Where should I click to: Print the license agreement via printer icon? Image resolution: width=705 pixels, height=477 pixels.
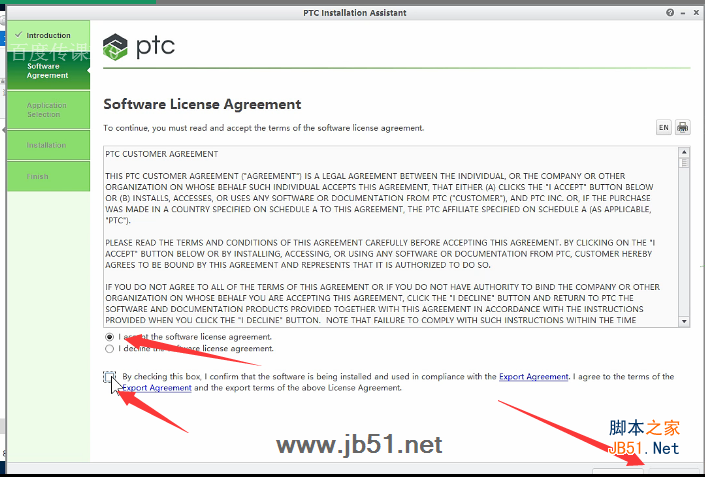pos(683,128)
